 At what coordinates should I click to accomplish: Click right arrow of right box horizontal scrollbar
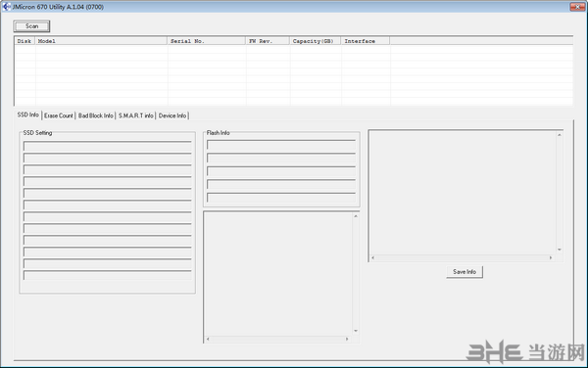click(551, 257)
